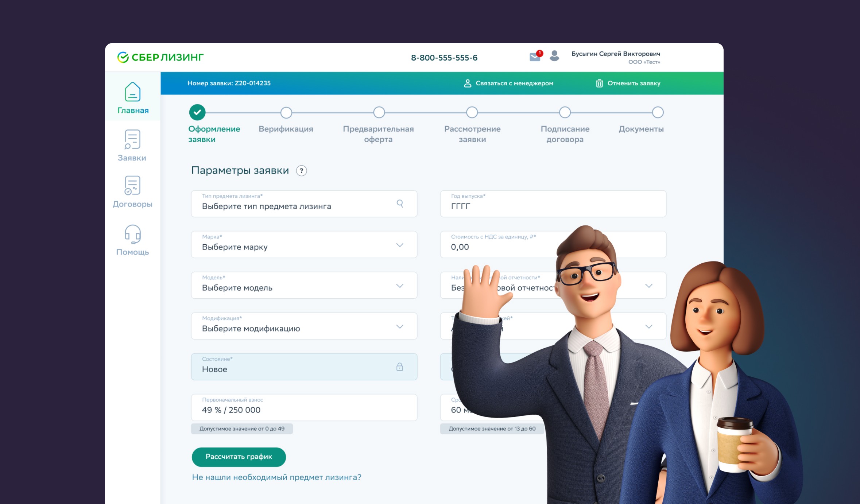Viewport: 860px width, 504px height.
Task: Expand the Модель dropdown
Action: 400,286
